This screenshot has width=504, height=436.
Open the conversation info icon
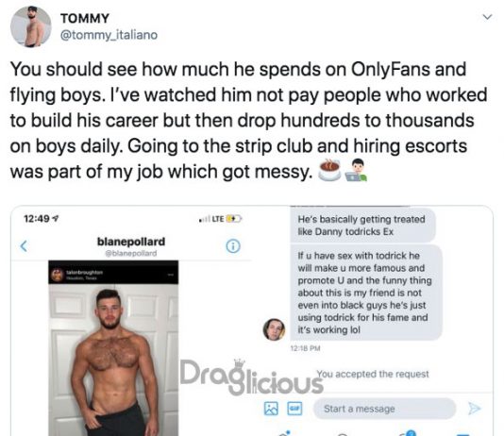[x=233, y=246]
